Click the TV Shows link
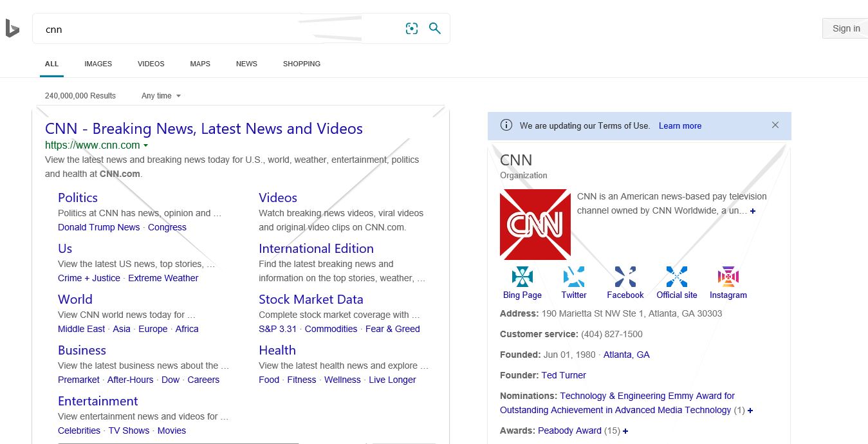The width and height of the screenshot is (868, 444). [x=129, y=430]
